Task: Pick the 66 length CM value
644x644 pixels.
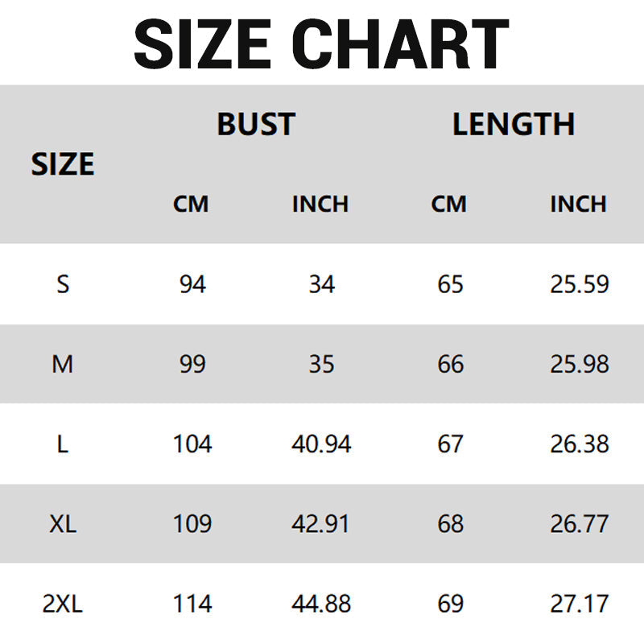Action: point(450,364)
